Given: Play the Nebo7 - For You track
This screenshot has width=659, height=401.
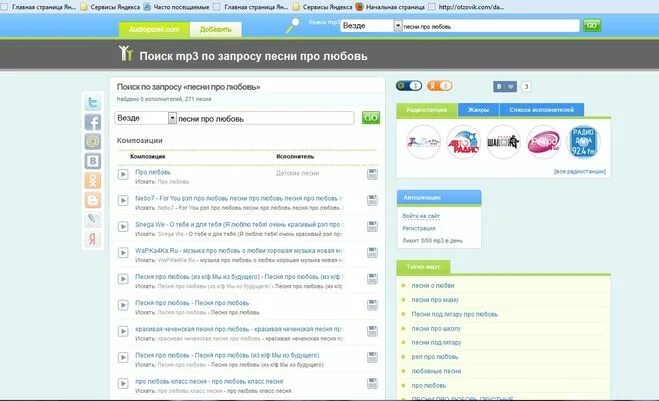Looking at the screenshot, I should click(x=123, y=200).
